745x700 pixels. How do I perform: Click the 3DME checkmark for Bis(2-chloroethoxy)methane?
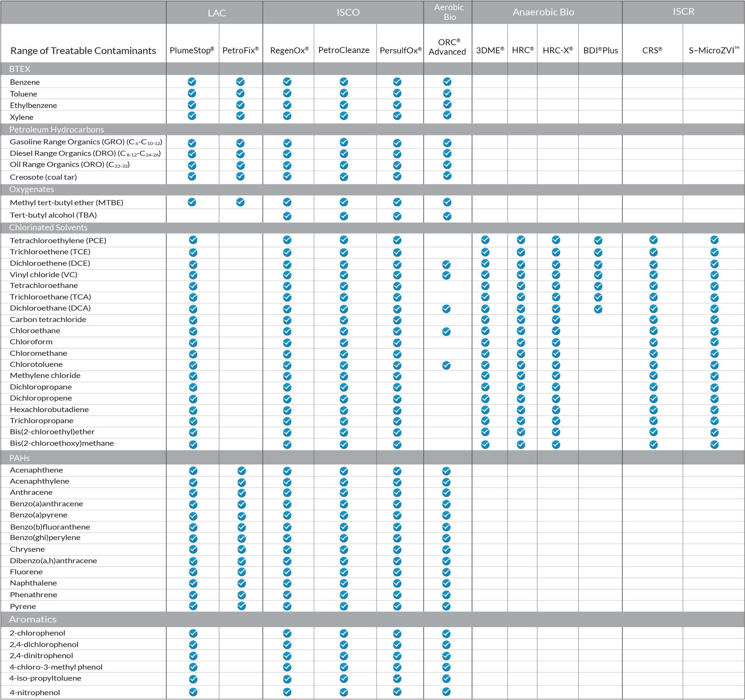pyautogui.click(x=485, y=444)
